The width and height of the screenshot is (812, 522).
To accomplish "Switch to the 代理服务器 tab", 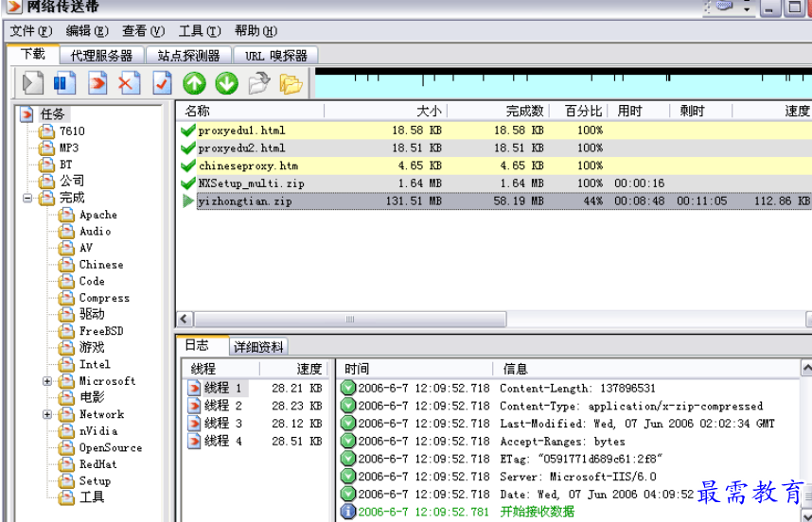I will click(101, 55).
